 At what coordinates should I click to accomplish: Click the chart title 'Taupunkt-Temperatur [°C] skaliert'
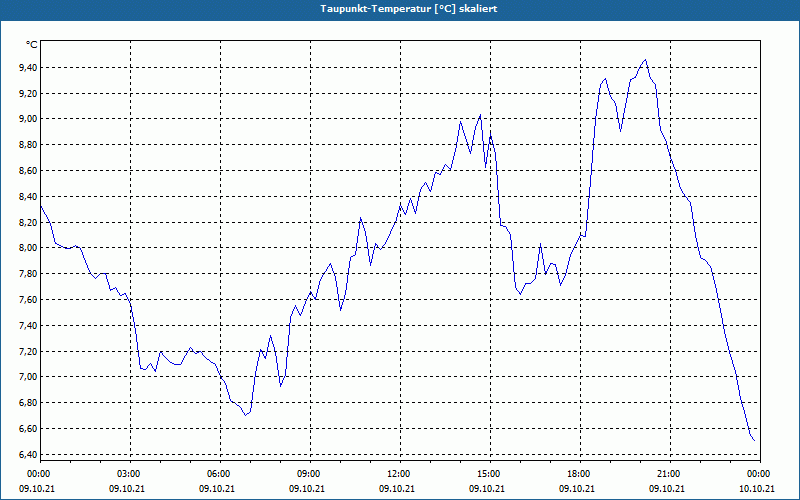coord(409,9)
